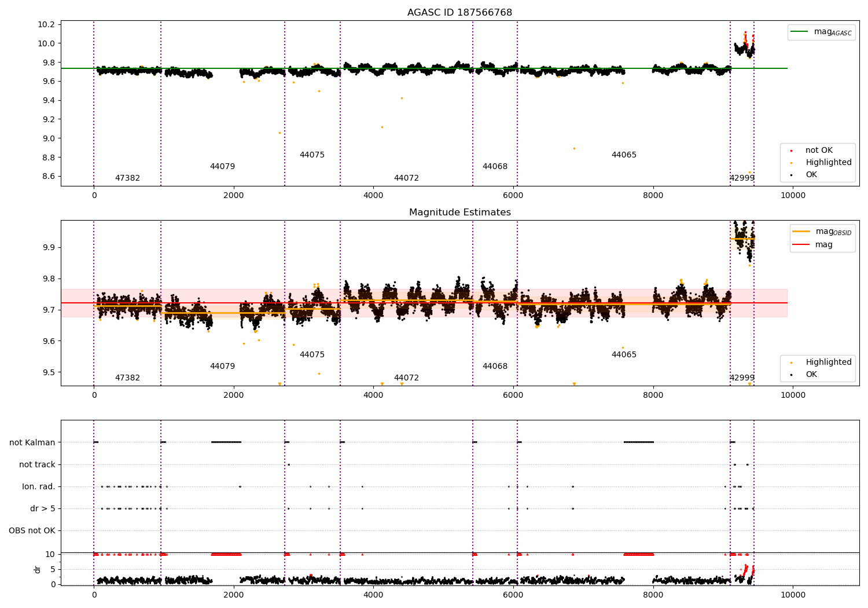The width and height of the screenshot is (868, 608).
Task: Click the "not Kalman" row label
Action: (x=32, y=443)
